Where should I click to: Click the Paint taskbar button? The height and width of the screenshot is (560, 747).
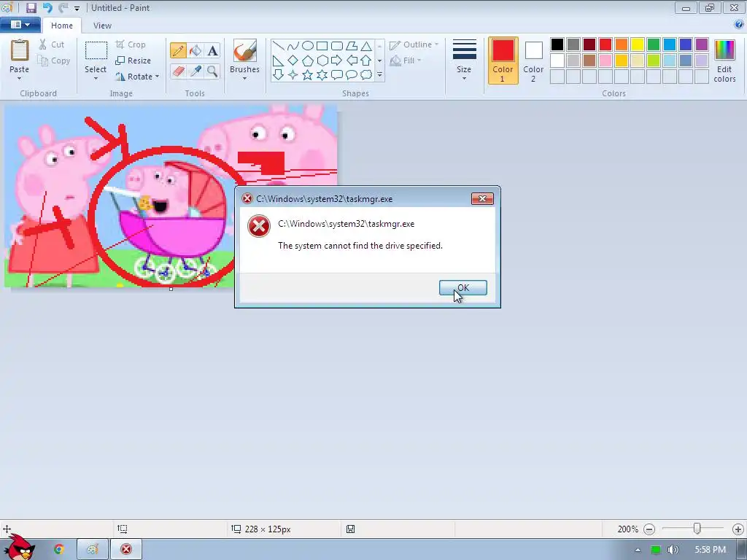click(93, 549)
